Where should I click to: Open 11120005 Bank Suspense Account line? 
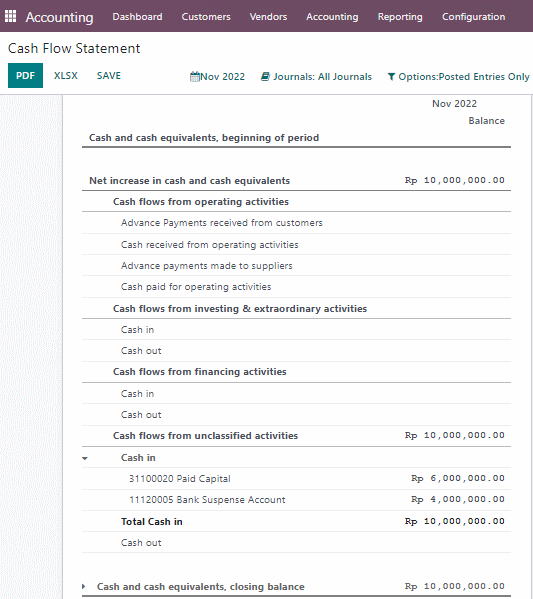pos(296,500)
